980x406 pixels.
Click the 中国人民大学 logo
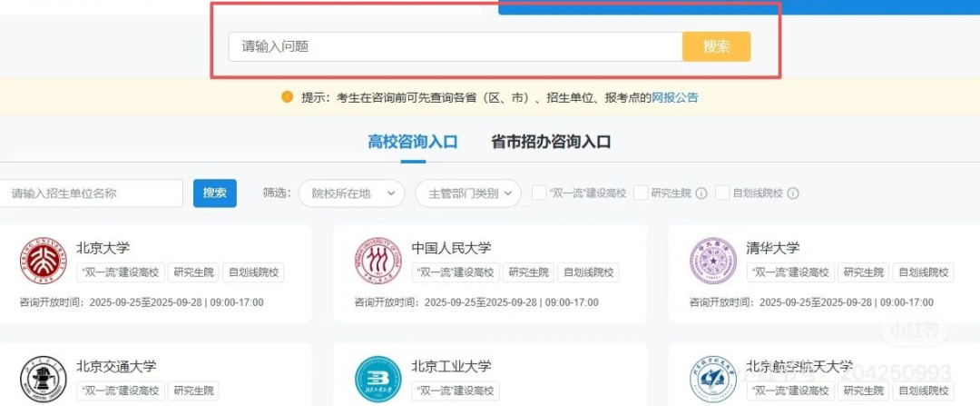click(378, 261)
